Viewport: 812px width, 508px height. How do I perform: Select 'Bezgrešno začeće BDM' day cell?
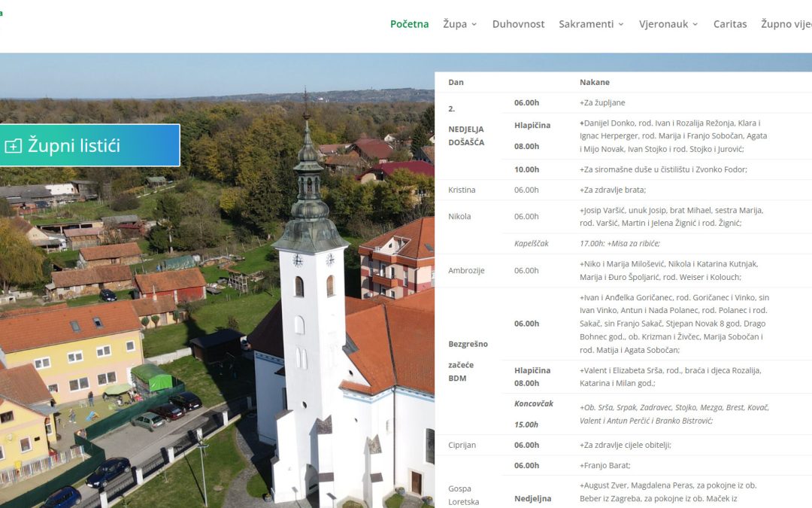[468, 360]
